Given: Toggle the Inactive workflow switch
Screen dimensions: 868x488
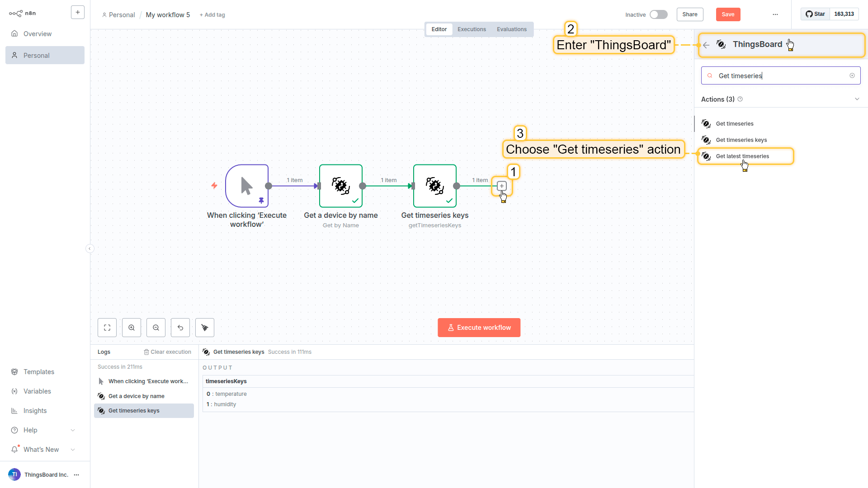Looking at the screenshot, I should 658,14.
